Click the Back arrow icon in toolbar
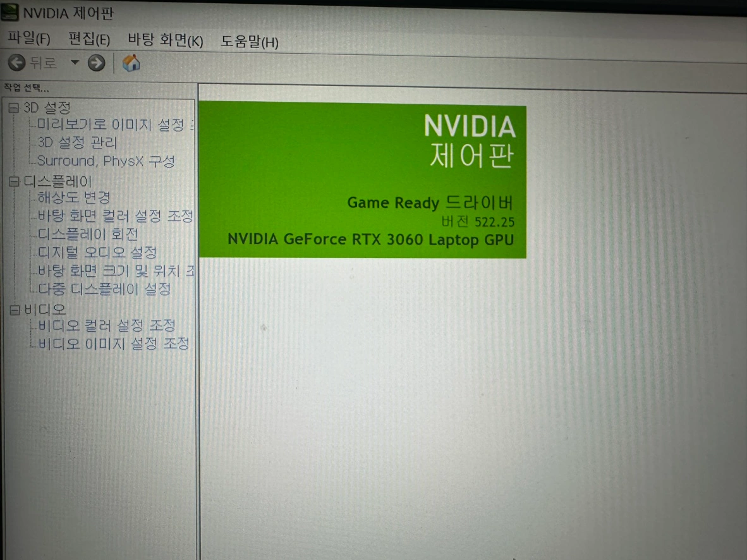The height and width of the screenshot is (560, 747). (16, 63)
